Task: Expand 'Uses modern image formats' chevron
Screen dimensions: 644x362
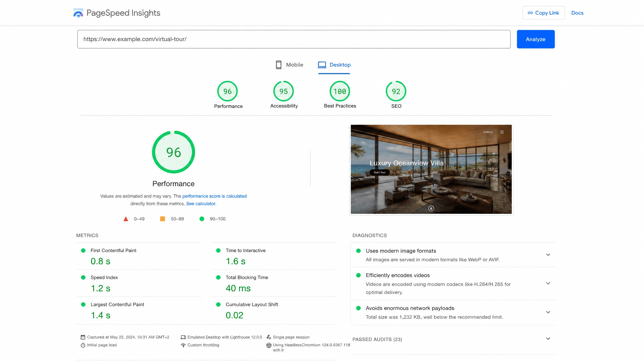Action: click(548, 255)
